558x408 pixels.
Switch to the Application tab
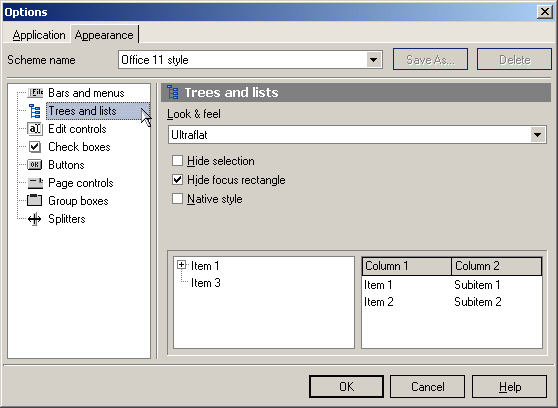pos(39,35)
